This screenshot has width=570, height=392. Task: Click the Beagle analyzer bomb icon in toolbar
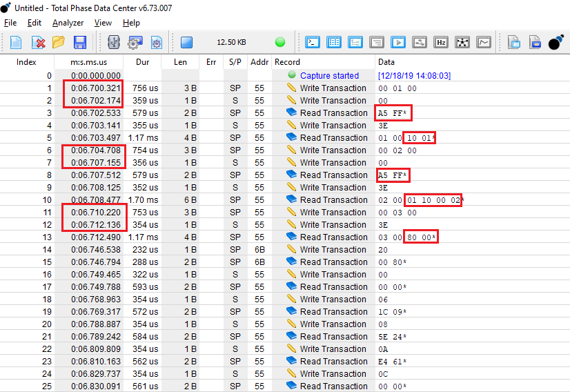556,42
